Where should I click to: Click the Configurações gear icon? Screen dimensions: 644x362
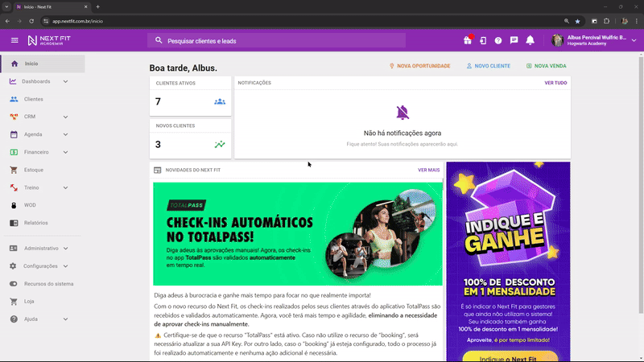click(x=13, y=266)
